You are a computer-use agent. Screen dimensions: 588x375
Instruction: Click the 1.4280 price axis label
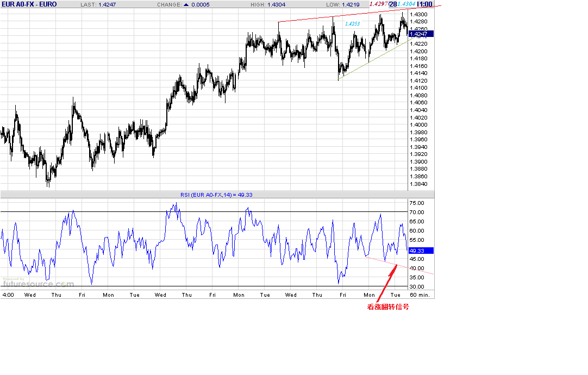(418, 22)
